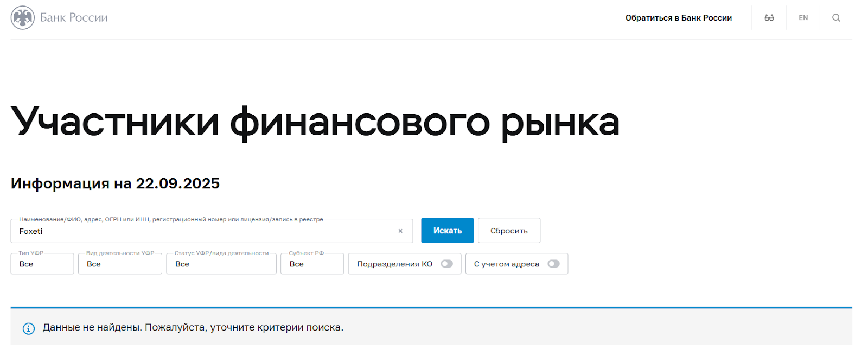Click the info icon in notification bar
868x362 pixels.
(29, 328)
